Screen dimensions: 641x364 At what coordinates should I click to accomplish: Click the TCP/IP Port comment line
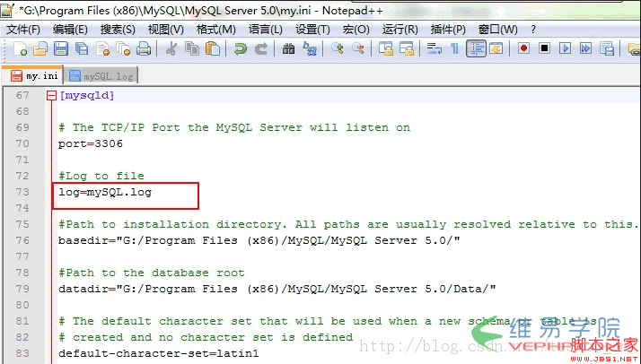[234, 127]
